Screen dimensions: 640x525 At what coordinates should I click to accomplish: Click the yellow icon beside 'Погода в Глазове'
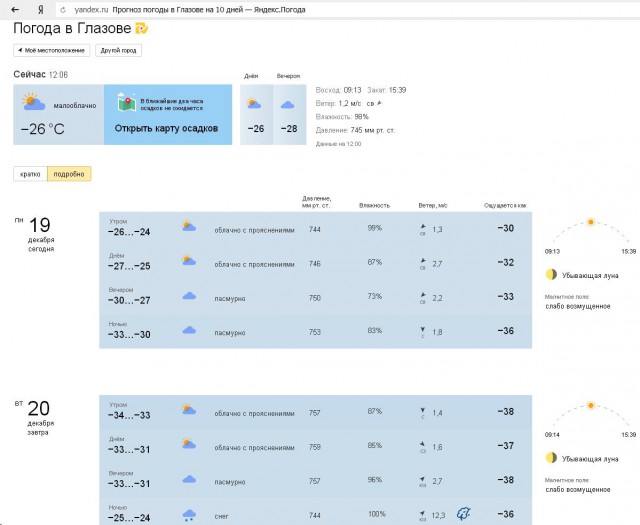[142, 28]
